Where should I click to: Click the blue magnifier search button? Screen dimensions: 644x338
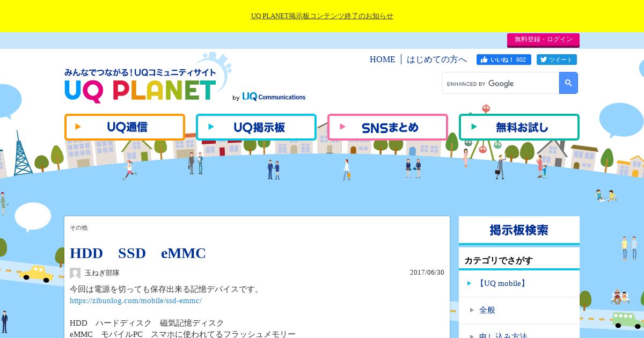pyautogui.click(x=568, y=83)
